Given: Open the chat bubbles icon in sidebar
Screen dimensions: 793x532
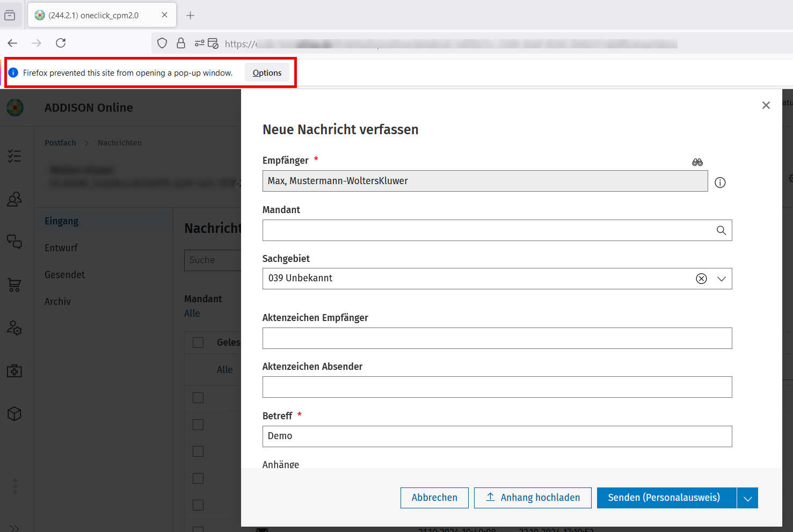Looking at the screenshot, I should coord(14,242).
